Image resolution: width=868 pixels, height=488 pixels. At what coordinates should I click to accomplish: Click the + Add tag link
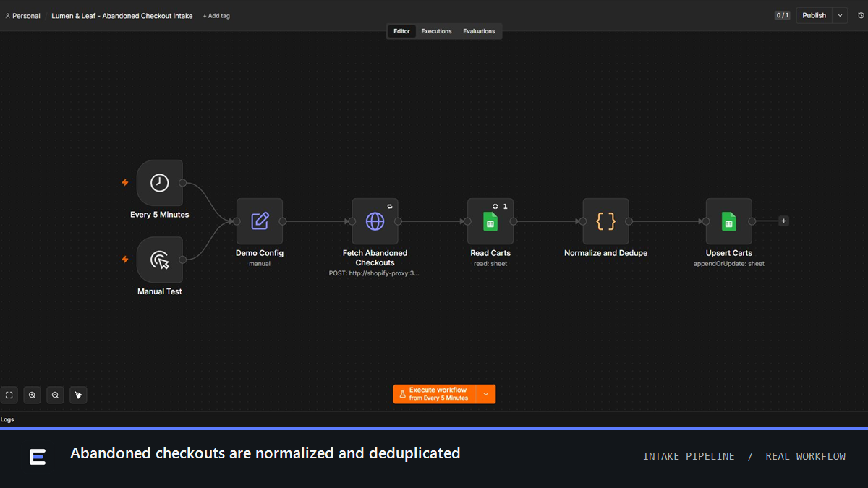tap(216, 16)
